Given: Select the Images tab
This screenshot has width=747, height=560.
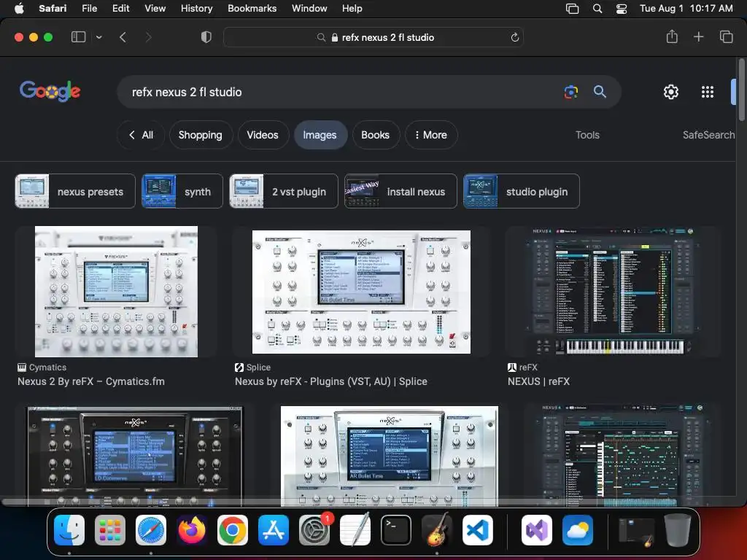Looking at the screenshot, I should 320,135.
